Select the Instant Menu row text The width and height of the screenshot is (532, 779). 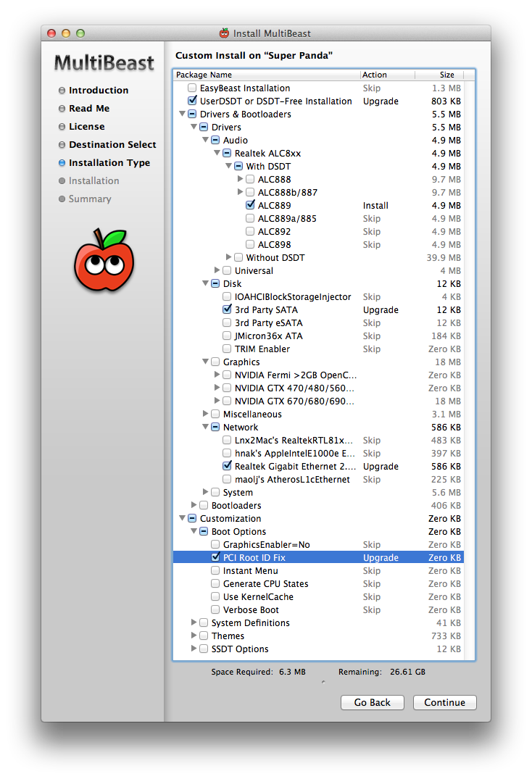250,571
